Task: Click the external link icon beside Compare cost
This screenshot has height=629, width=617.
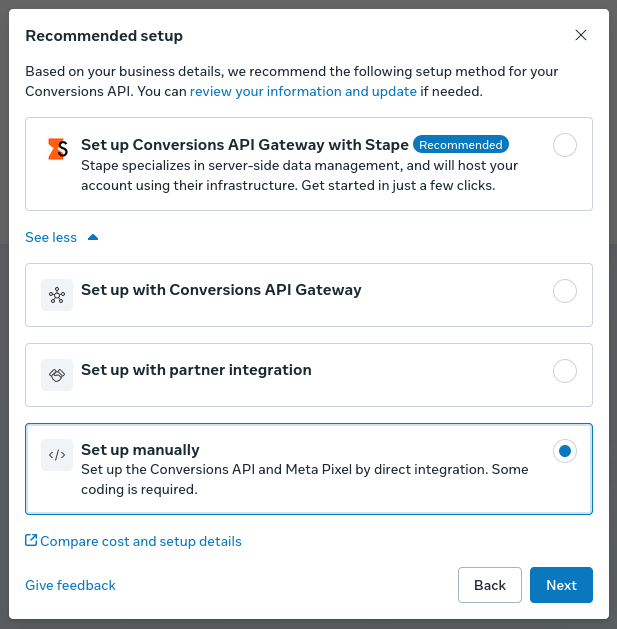Action: click(31, 540)
